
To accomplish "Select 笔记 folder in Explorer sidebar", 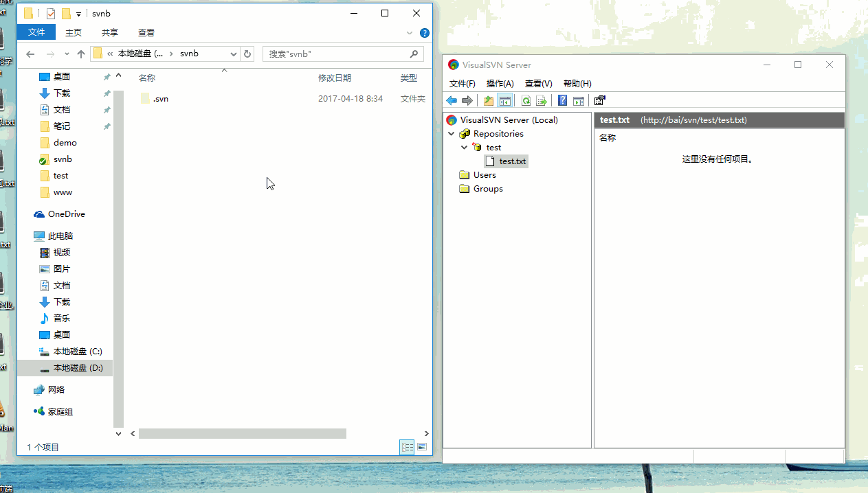I will pyautogui.click(x=62, y=126).
